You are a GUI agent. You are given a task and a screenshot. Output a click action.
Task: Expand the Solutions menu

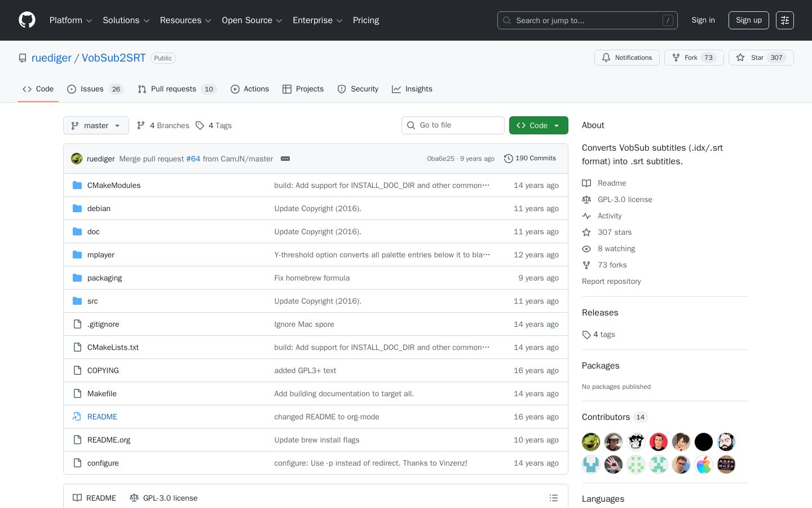pos(126,20)
